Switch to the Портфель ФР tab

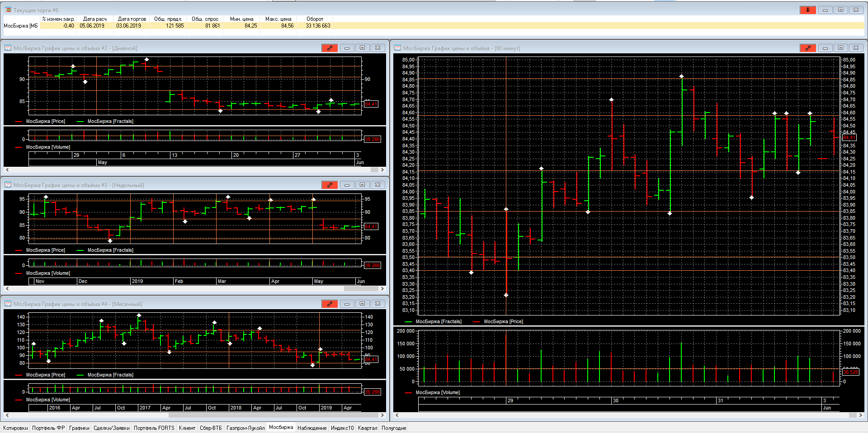48,428
